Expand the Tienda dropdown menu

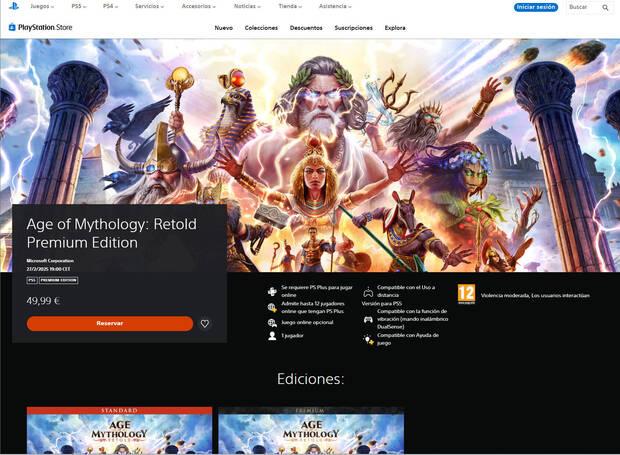pyautogui.click(x=290, y=6)
